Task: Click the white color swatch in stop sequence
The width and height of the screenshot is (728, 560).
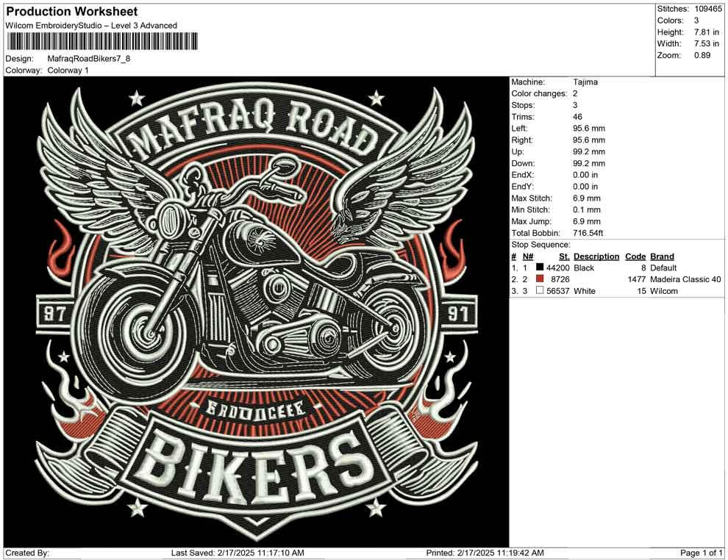Action: coord(540,290)
